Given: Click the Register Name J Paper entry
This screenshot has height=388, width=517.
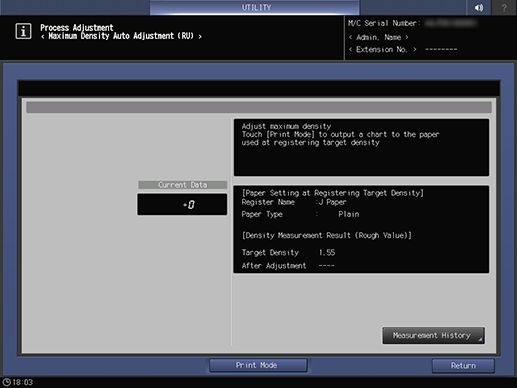Looking at the screenshot, I should click(294, 202).
